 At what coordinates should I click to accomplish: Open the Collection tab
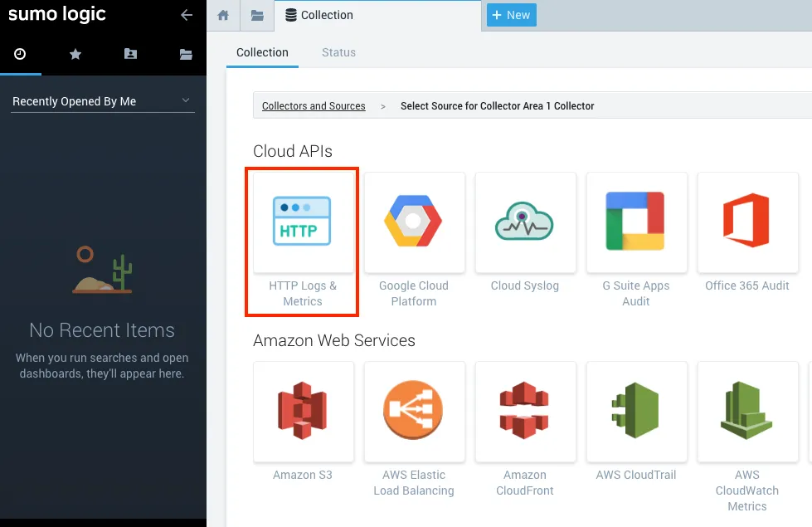[262, 52]
